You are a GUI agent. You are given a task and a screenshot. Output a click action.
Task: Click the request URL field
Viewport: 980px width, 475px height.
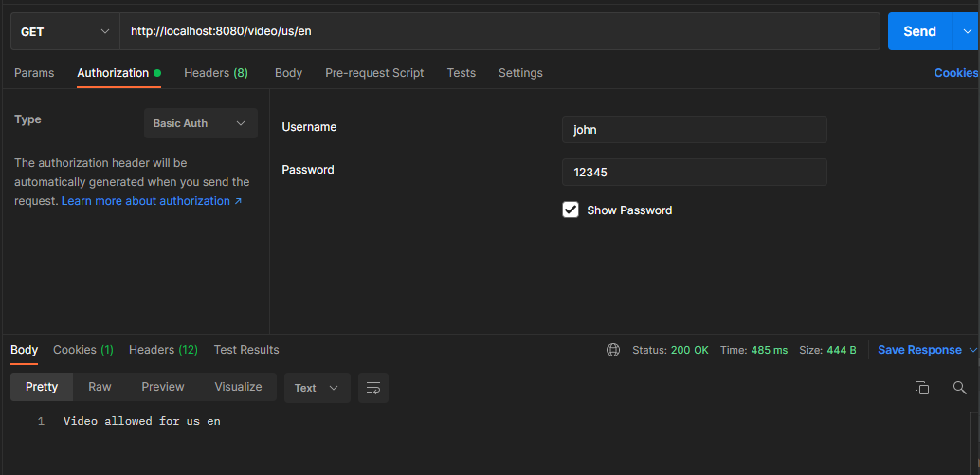pos(499,31)
